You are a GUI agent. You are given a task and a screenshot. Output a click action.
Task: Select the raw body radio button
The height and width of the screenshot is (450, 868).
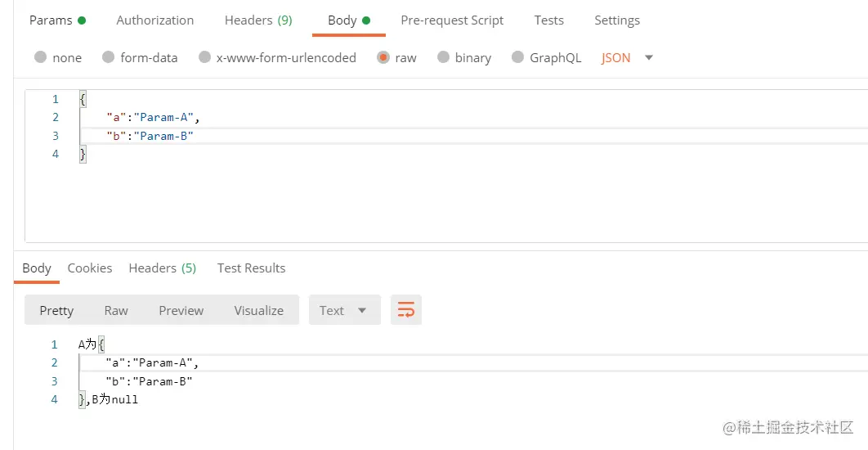tap(383, 57)
